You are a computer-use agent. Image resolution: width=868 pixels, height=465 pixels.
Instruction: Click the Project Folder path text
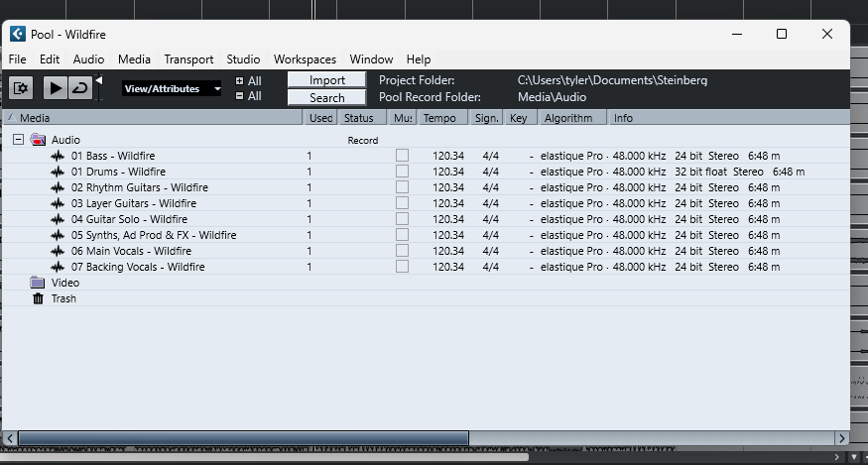tap(612, 80)
